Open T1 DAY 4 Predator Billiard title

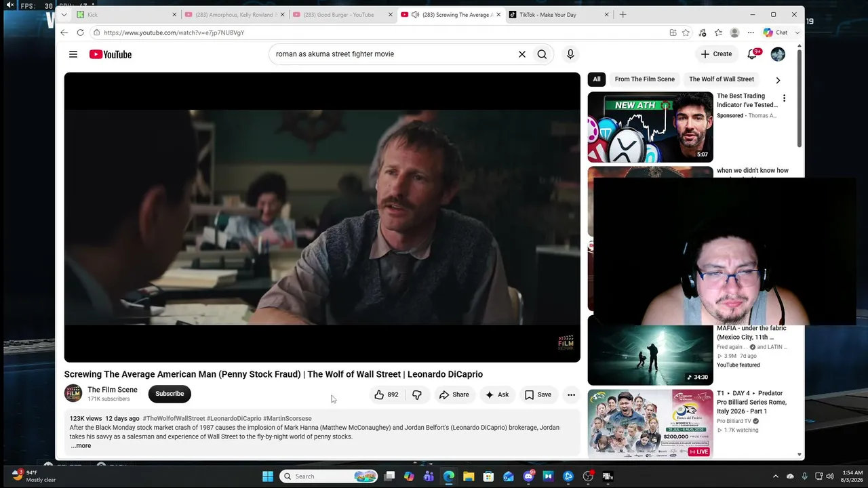[x=751, y=402]
